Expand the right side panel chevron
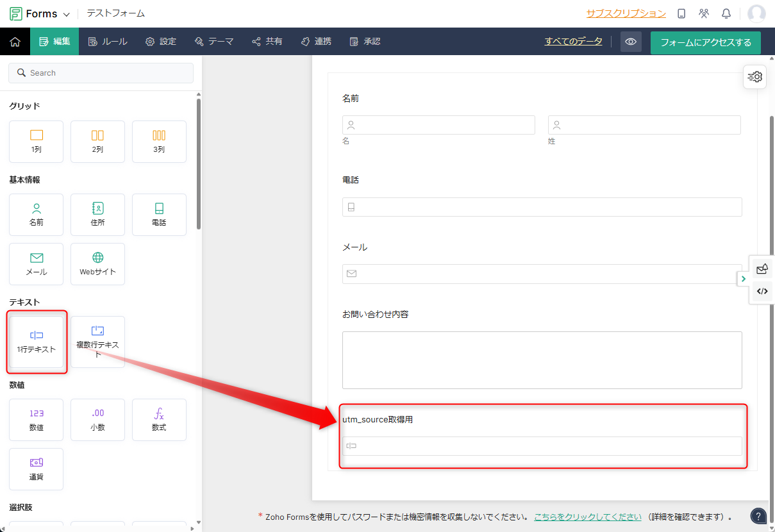775x532 pixels. coord(743,279)
